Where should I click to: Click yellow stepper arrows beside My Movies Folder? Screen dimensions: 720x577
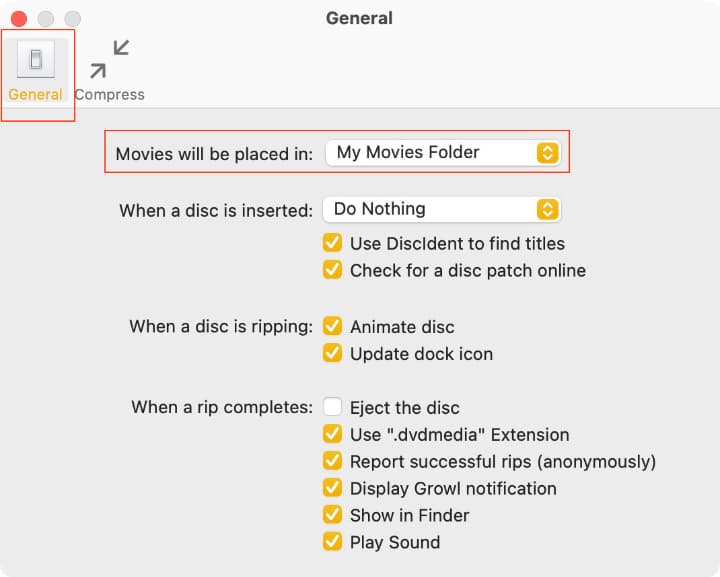[547, 153]
